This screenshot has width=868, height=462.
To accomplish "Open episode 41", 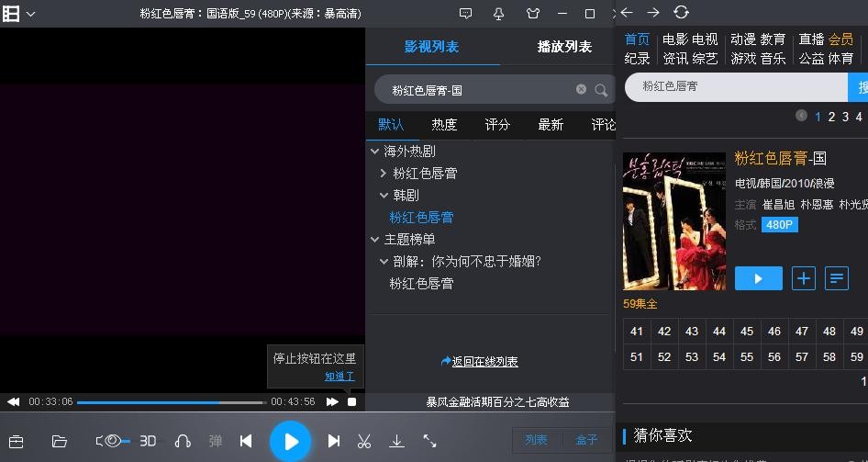I will click(x=637, y=332).
